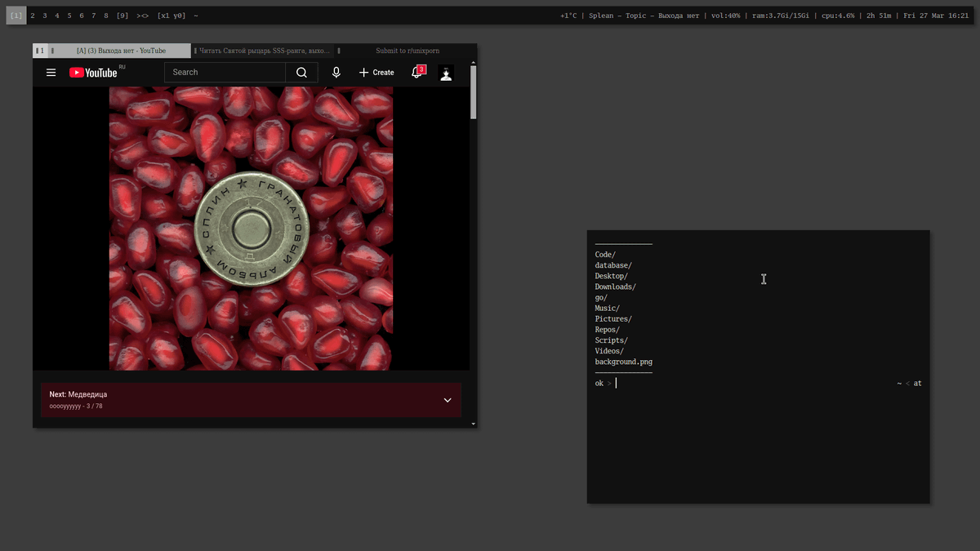Select active workspace [1] in the bar

[16, 16]
